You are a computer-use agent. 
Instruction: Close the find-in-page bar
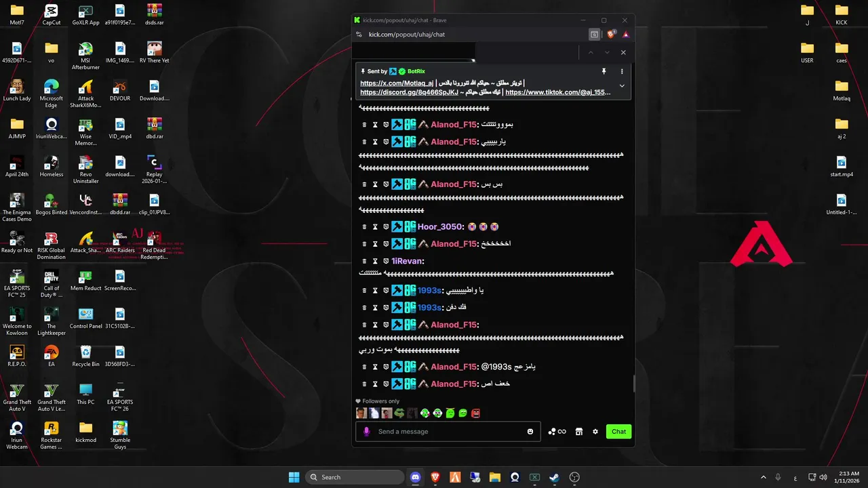(623, 52)
